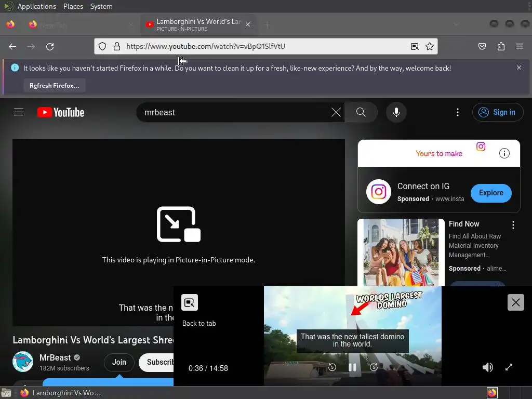
Task: Open MrBeast channel name link
Action: pyautogui.click(x=55, y=357)
